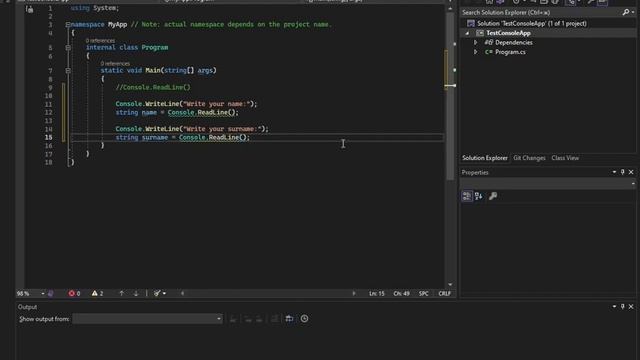640x360 pixels.
Task: Expand the Program.cs node arrow
Action: 476,52
